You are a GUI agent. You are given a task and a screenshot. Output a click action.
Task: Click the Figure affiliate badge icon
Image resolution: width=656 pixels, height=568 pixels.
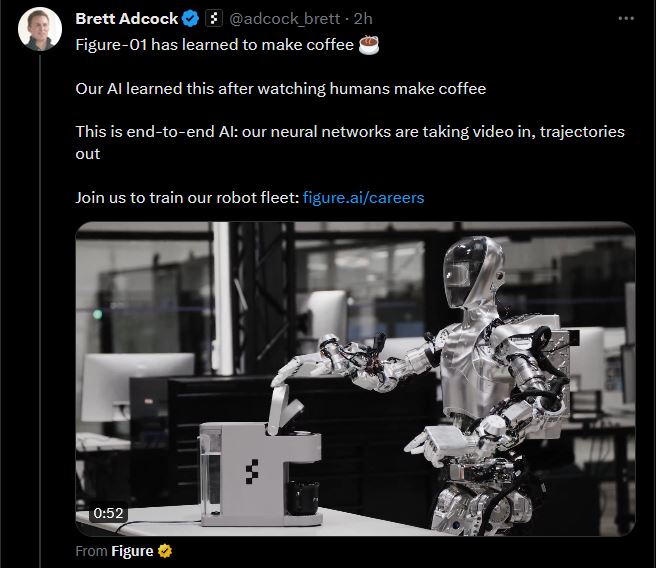click(214, 19)
